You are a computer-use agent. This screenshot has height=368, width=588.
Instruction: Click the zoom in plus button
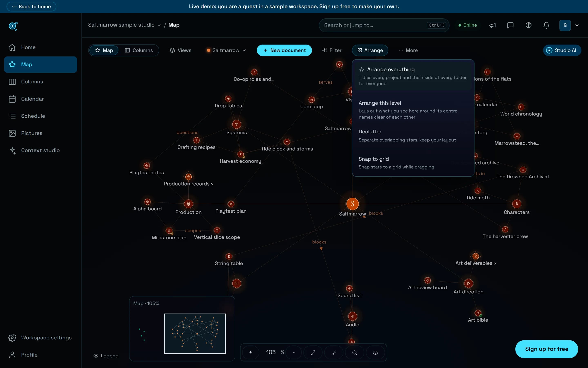251,352
